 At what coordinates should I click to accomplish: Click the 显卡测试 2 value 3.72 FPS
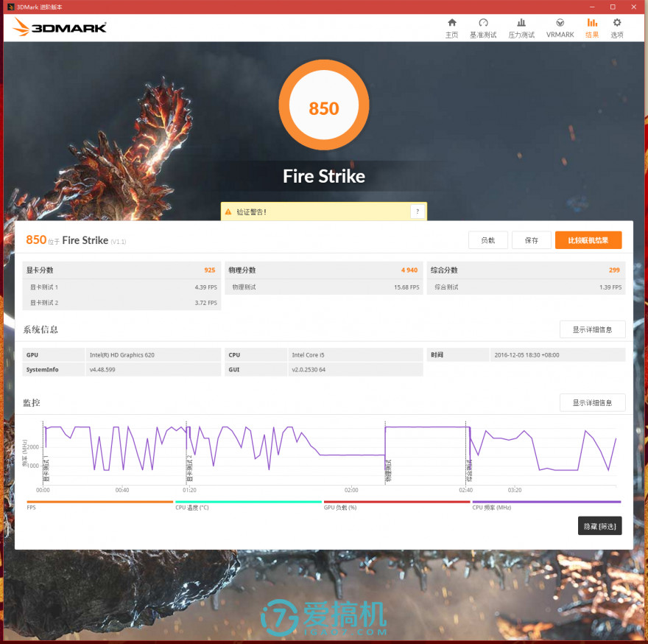[205, 303]
